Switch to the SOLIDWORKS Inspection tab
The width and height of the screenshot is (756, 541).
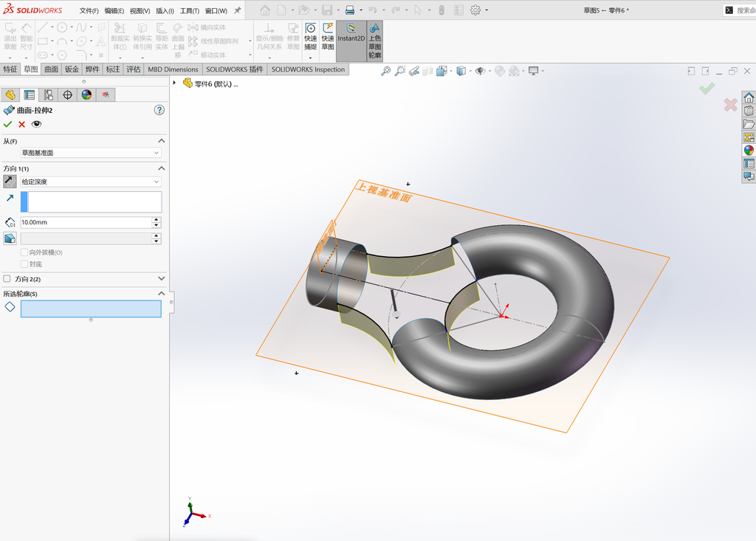(308, 69)
